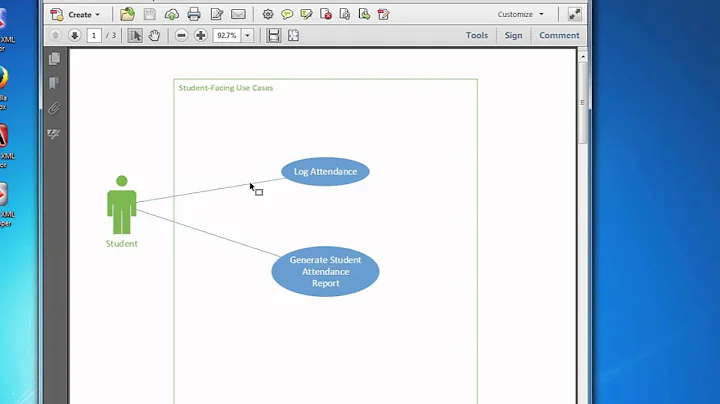Go to next page arrow
Image resolution: width=720 pixels, height=404 pixels.
point(74,35)
